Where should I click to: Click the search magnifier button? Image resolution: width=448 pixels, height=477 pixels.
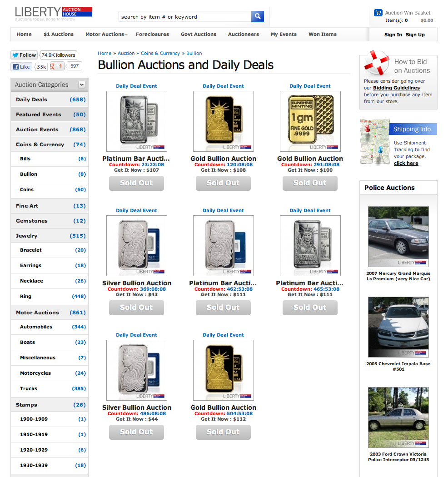point(258,16)
